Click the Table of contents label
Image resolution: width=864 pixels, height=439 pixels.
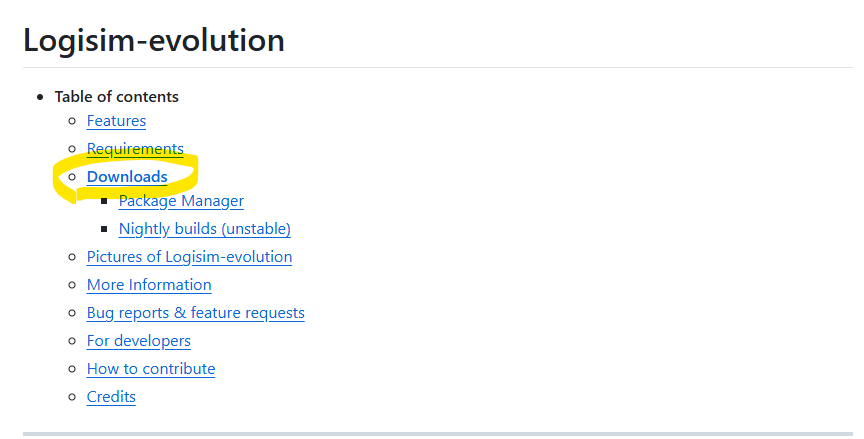coord(117,97)
